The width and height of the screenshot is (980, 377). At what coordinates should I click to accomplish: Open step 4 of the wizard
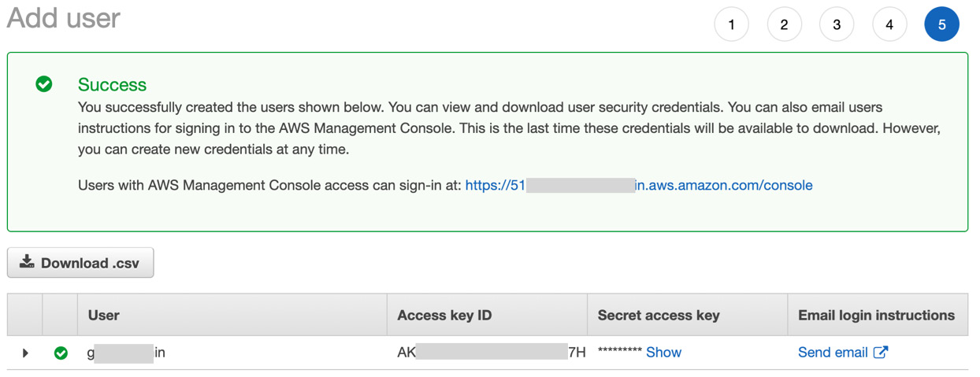889,24
